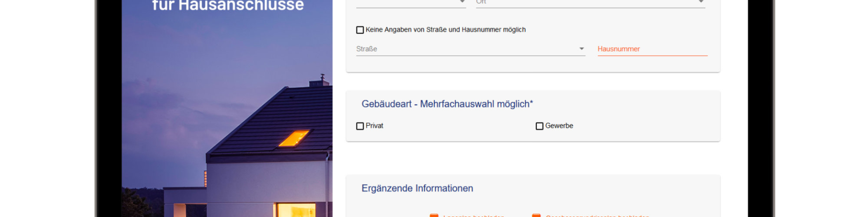Open the Straße dropdown field

point(466,49)
